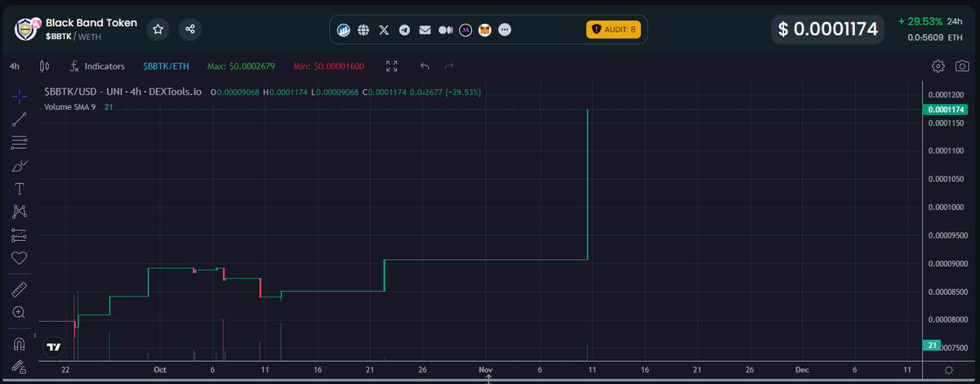This screenshot has width=980, height=384.
Task: Open the heart favorites icons tool
Action: coord(19,258)
